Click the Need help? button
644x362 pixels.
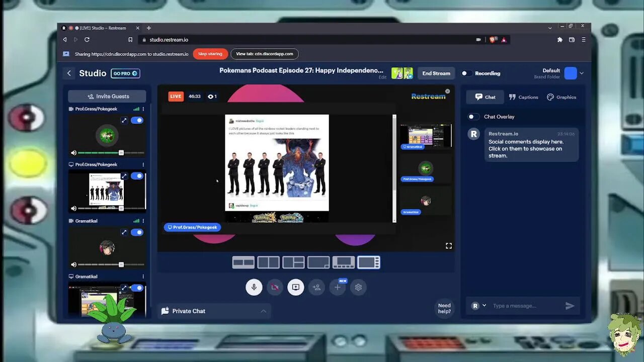(x=444, y=308)
